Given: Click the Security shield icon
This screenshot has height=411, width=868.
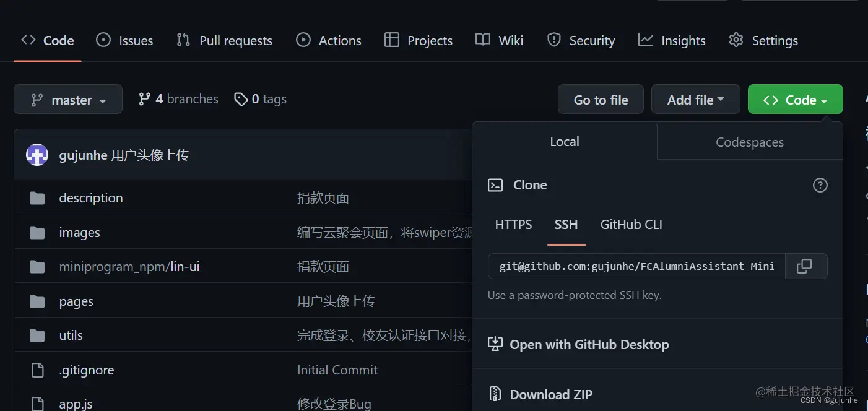Looking at the screenshot, I should point(554,40).
